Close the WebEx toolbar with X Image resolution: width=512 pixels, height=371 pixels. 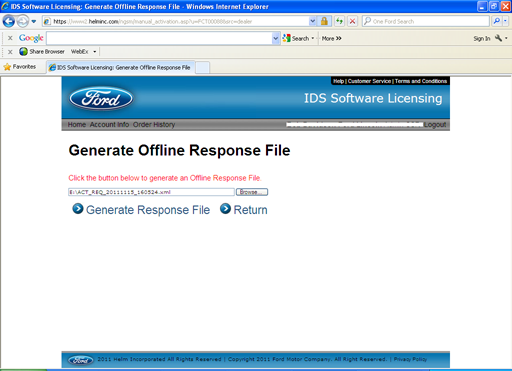[x=10, y=52]
